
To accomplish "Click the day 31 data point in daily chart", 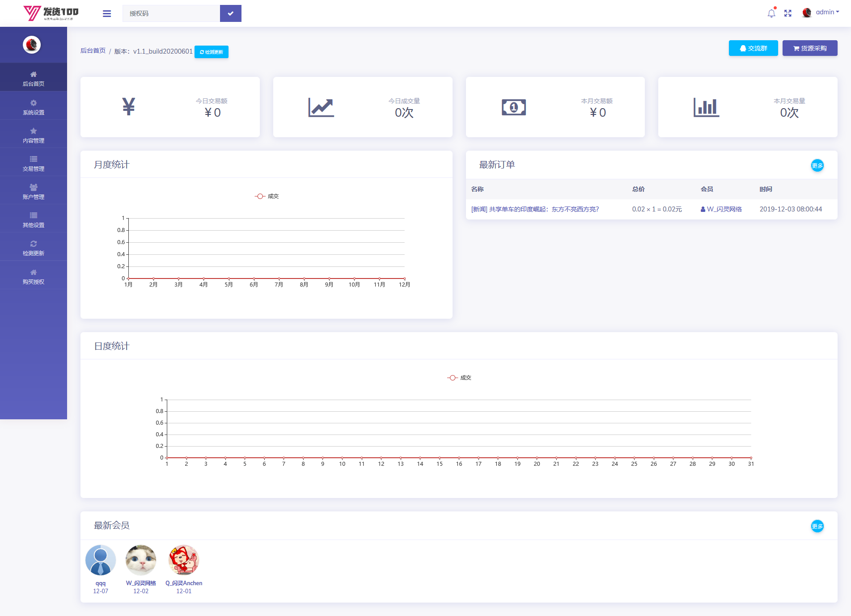I will click(x=751, y=458).
